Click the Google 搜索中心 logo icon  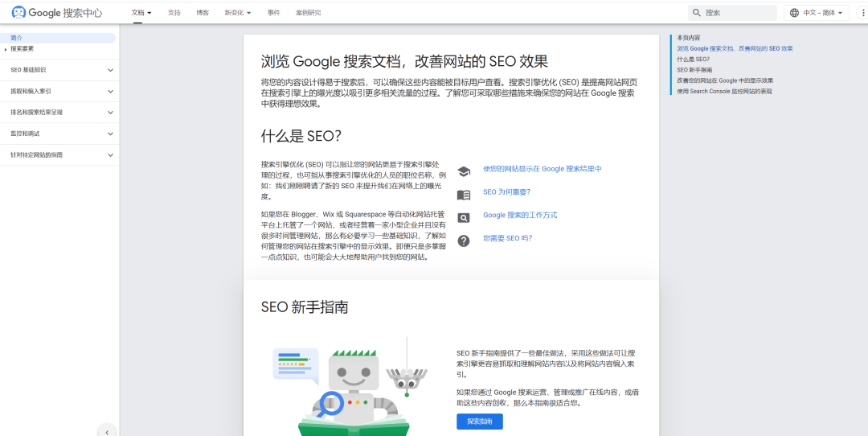click(x=18, y=12)
